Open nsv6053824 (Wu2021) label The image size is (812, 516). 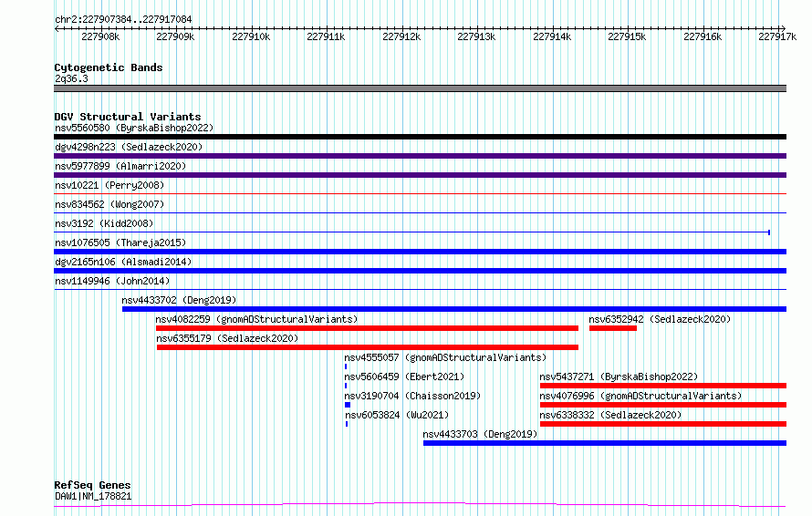point(397,415)
